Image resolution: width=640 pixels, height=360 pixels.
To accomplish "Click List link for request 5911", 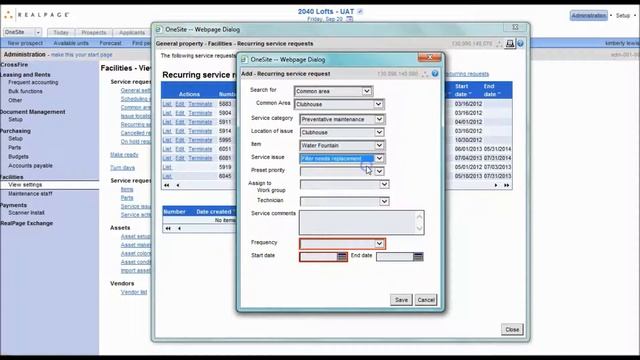I will point(167,122).
